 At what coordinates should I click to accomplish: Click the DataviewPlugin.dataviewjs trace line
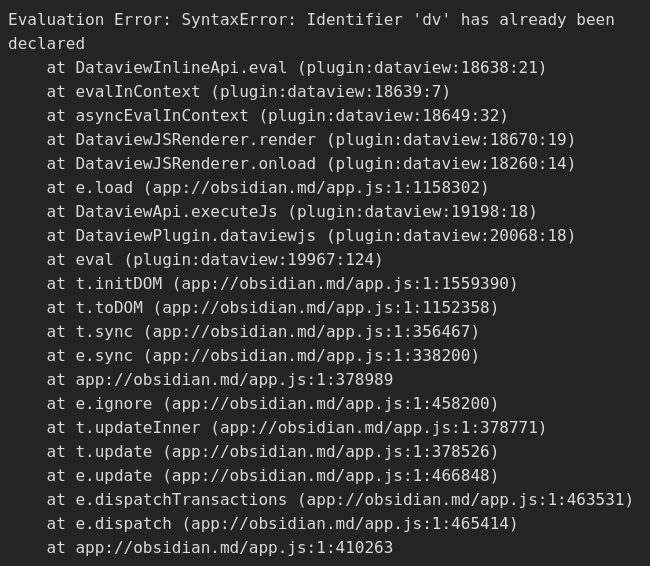(311, 236)
